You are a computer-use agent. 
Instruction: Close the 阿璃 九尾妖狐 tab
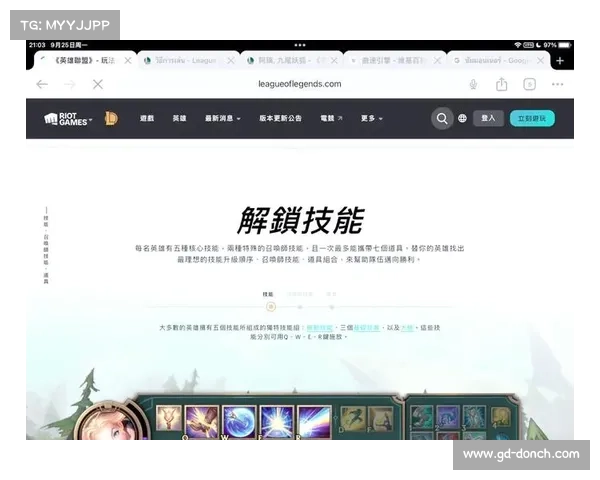[334, 60]
